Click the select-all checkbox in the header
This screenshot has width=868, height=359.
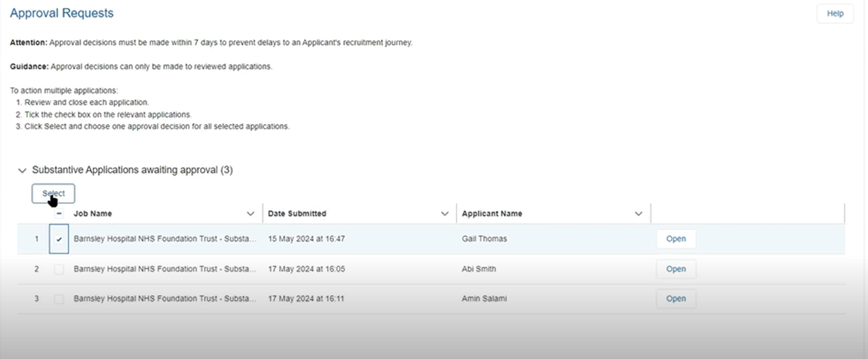pos(59,213)
